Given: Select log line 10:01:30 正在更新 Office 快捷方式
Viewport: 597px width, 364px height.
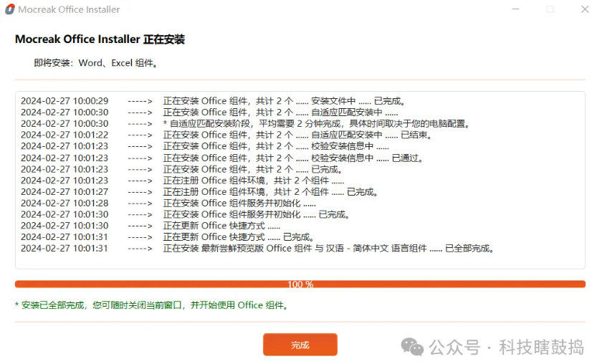Looking at the screenshot, I should (x=151, y=226).
